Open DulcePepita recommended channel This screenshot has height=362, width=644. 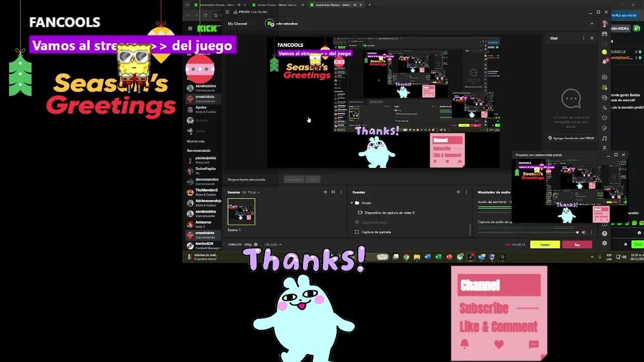[204, 170]
